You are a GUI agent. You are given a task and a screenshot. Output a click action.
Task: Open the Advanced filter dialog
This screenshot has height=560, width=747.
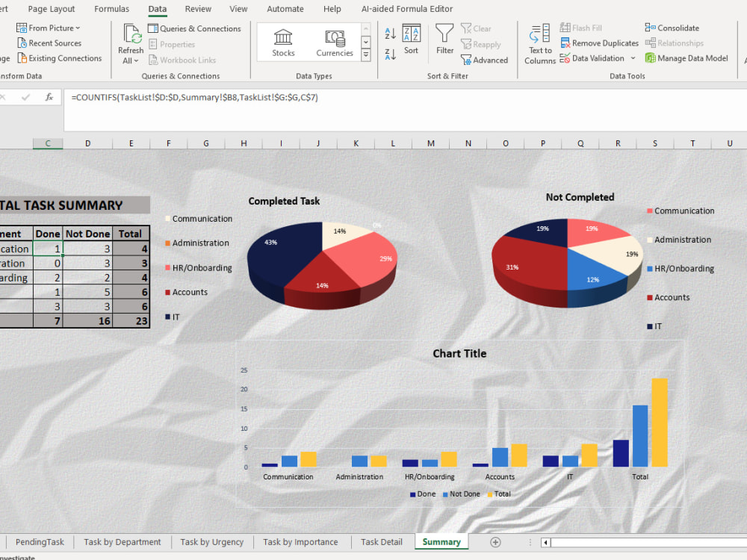pos(486,60)
